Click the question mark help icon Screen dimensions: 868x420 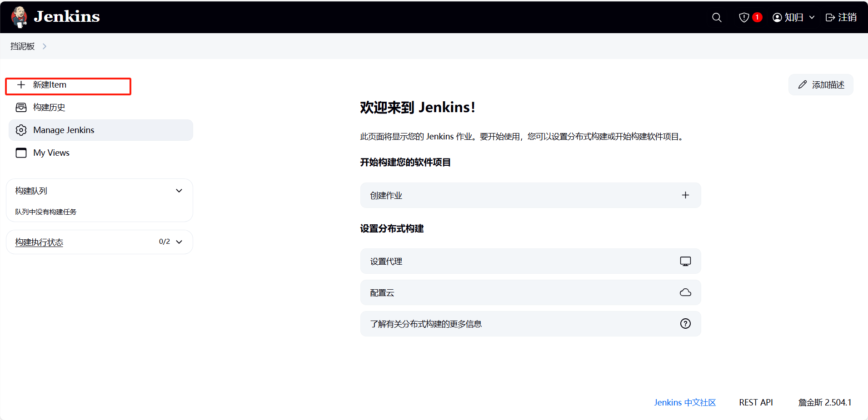[x=685, y=324]
